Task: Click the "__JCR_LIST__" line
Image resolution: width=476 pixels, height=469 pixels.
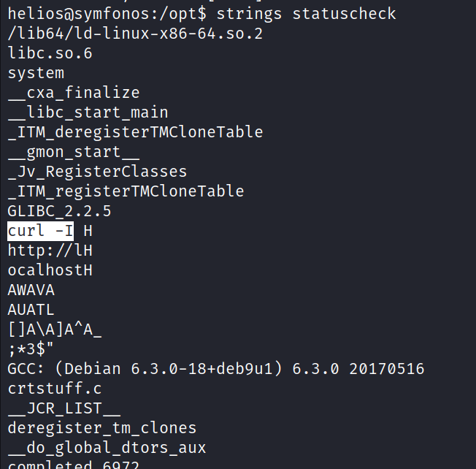Action: click(64, 408)
